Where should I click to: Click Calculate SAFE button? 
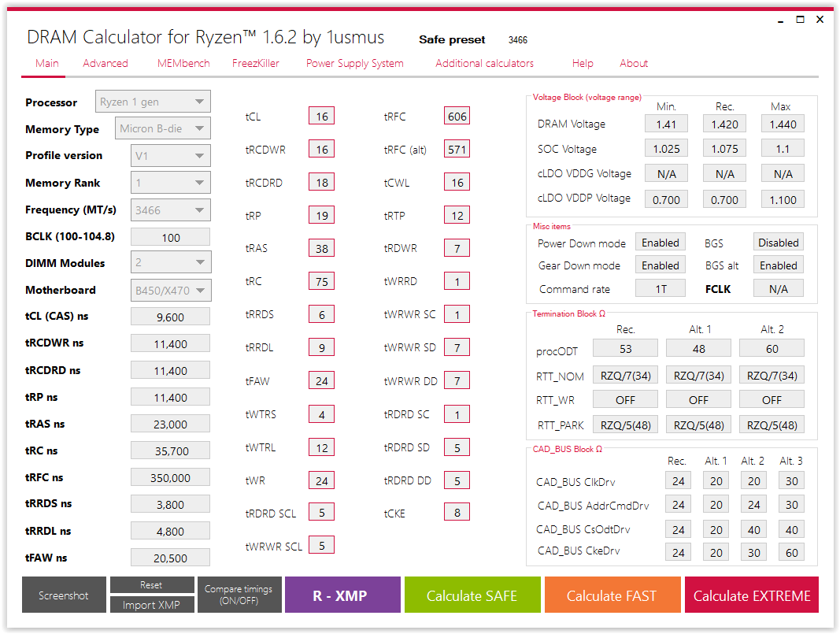pyautogui.click(x=472, y=595)
